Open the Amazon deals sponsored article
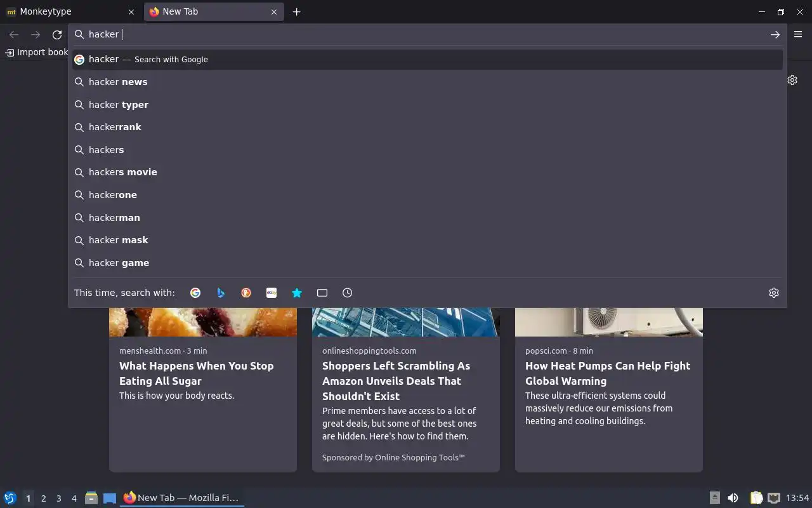This screenshot has height=508, width=812. click(396, 381)
